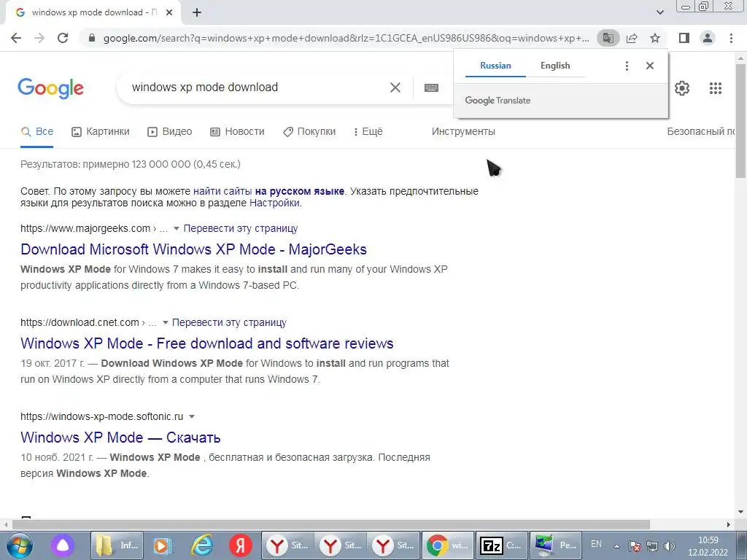Open the Pe... monitor taskbar window
The width and height of the screenshot is (747, 560).
tap(555, 545)
